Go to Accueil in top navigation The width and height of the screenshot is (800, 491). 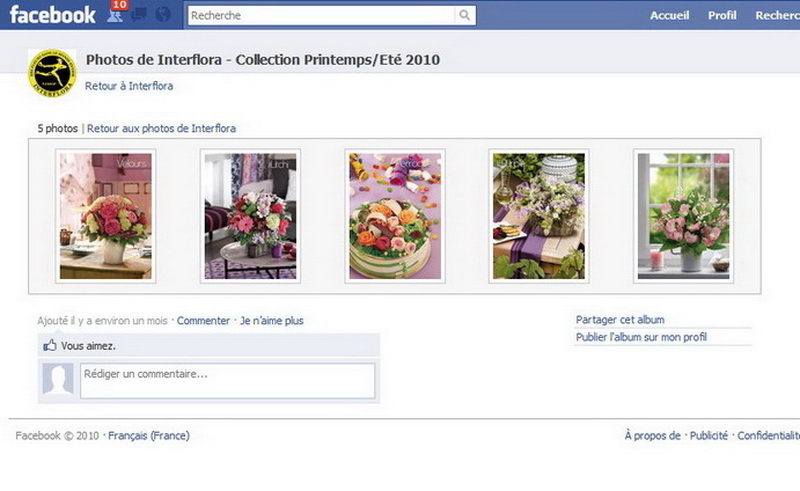(669, 15)
